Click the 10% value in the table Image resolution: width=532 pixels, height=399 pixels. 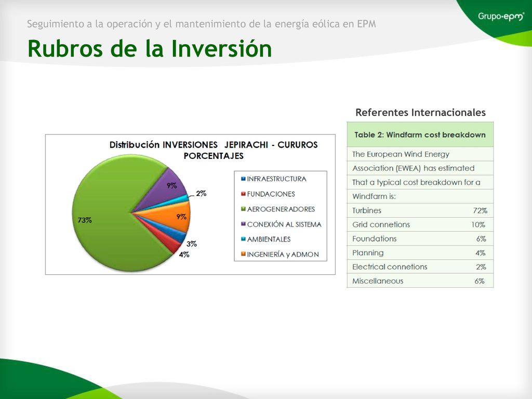478,224
